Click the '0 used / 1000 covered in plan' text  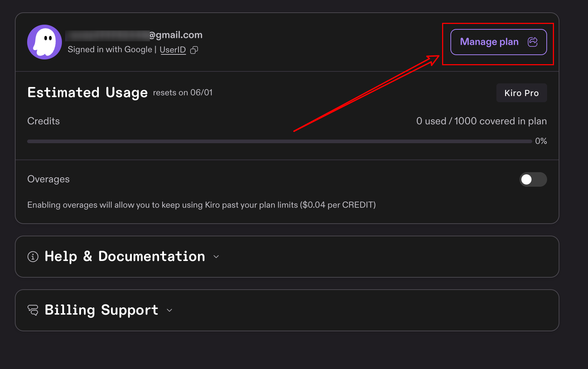(482, 121)
